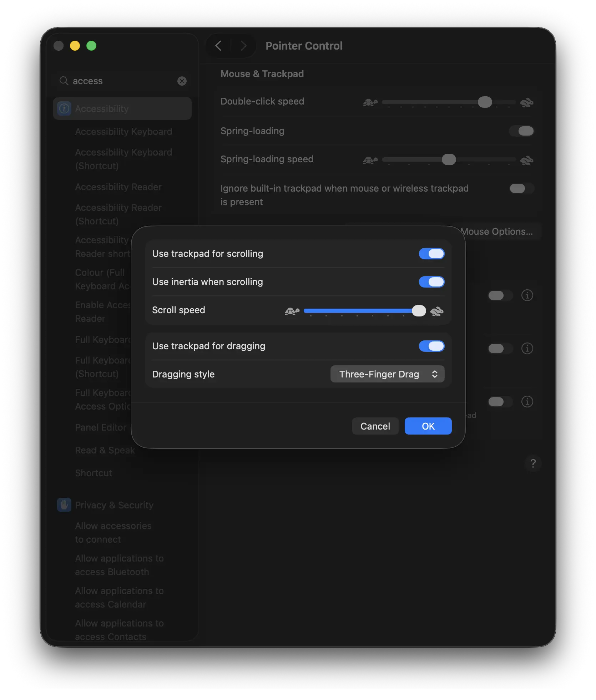Click the search field containing access
This screenshot has width=596, height=700.
point(122,81)
